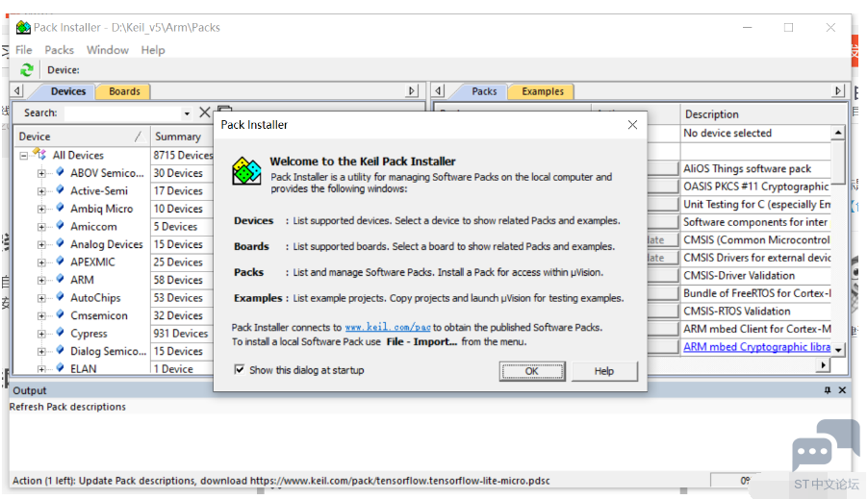868x499 pixels.
Task: Click into the device Search input field
Action: (122, 112)
